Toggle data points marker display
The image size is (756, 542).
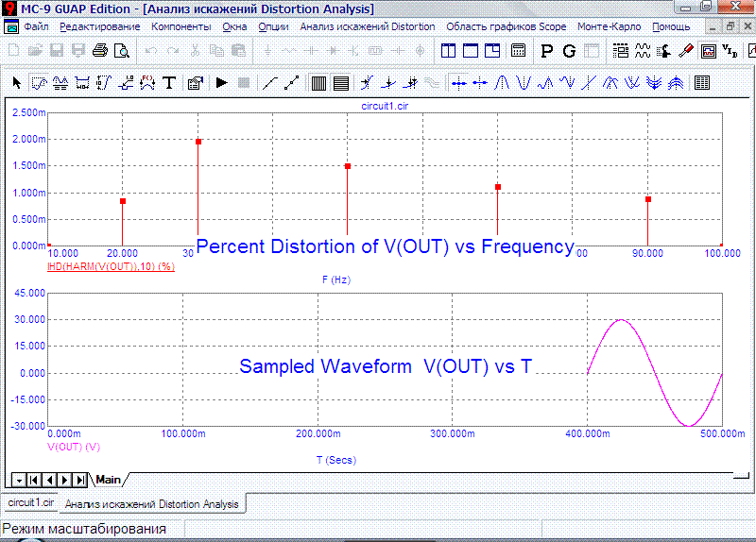[x=292, y=83]
